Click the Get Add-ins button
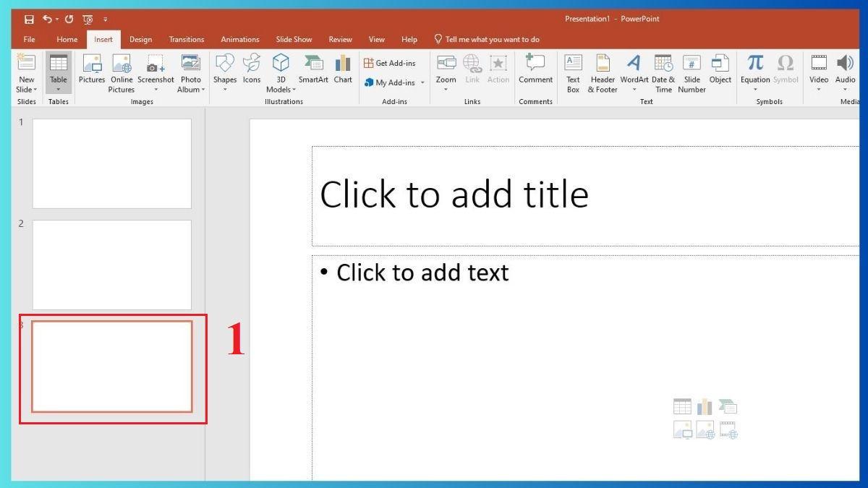Viewport: 868px width, 488px height. pos(391,63)
